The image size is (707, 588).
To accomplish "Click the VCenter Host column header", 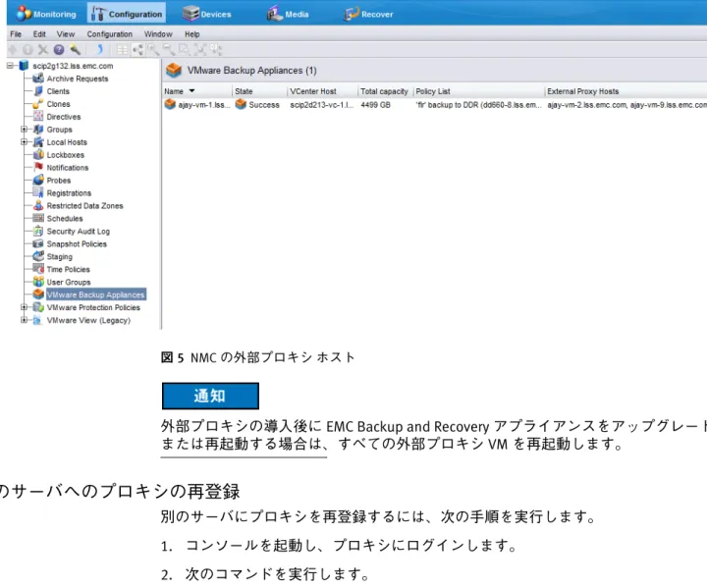I will (322, 91).
